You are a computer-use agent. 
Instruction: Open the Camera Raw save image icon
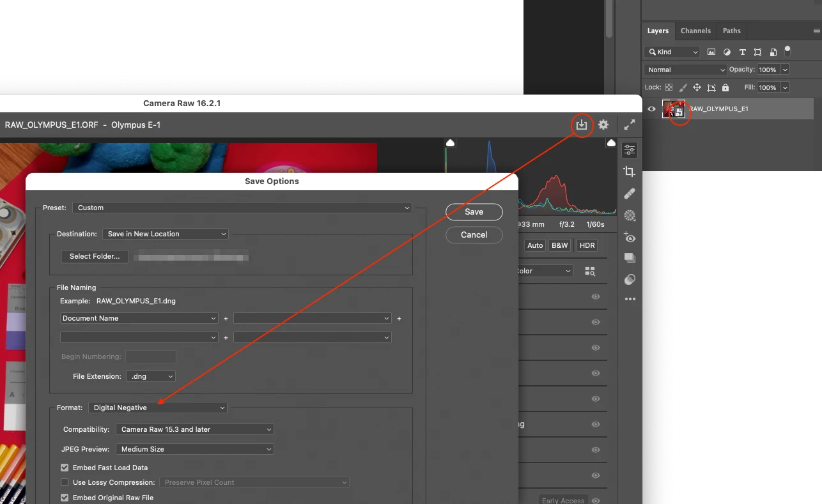[x=581, y=125]
